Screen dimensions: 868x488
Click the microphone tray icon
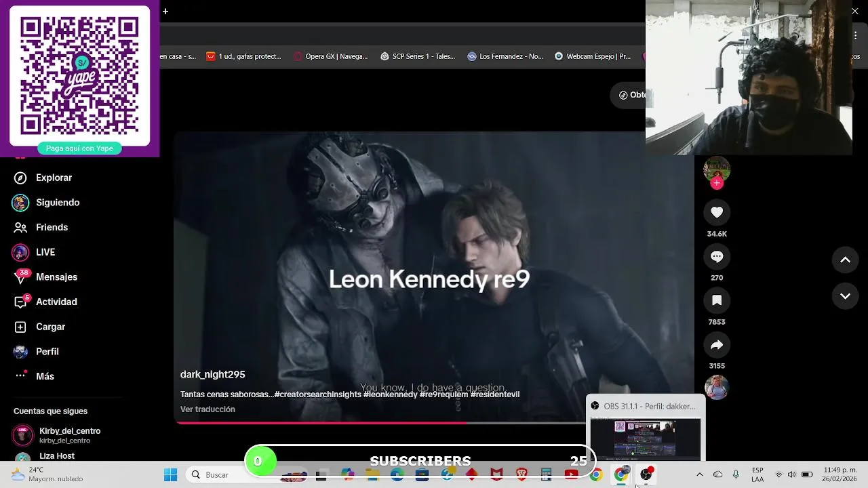736,474
